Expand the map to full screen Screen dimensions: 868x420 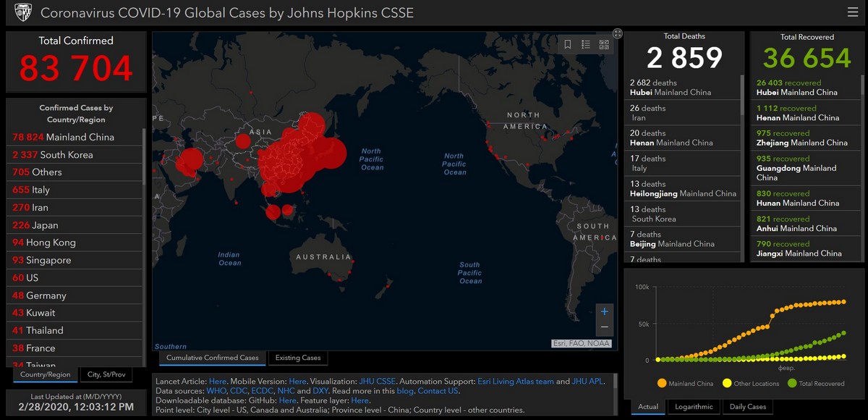click(x=618, y=33)
